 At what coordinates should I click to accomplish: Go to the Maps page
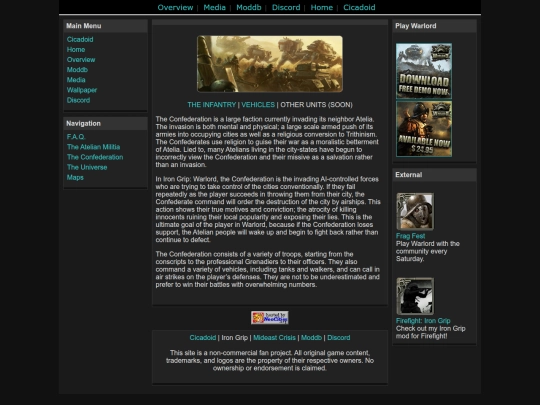pyautogui.click(x=75, y=177)
